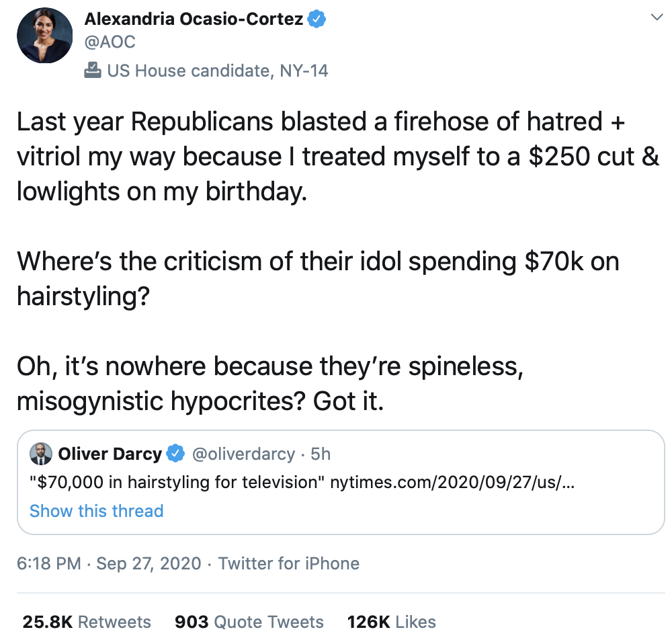Click the 5h timestamp on quoted tweet

point(320,454)
